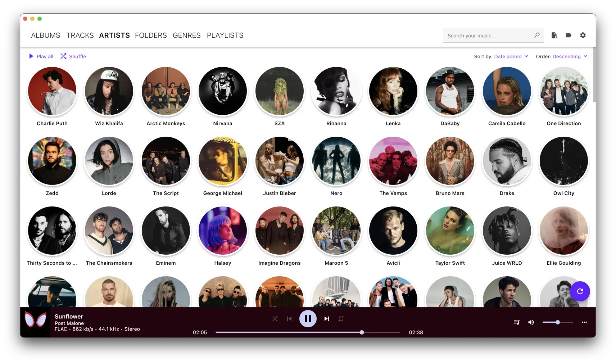Switch to the ALBUMS tab
The image size is (616, 364).
(x=46, y=35)
